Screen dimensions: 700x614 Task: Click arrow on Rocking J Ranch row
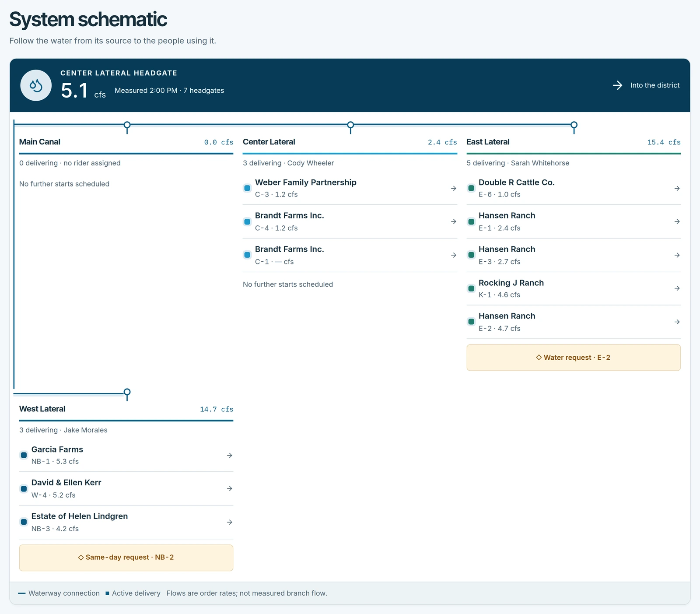[677, 288]
